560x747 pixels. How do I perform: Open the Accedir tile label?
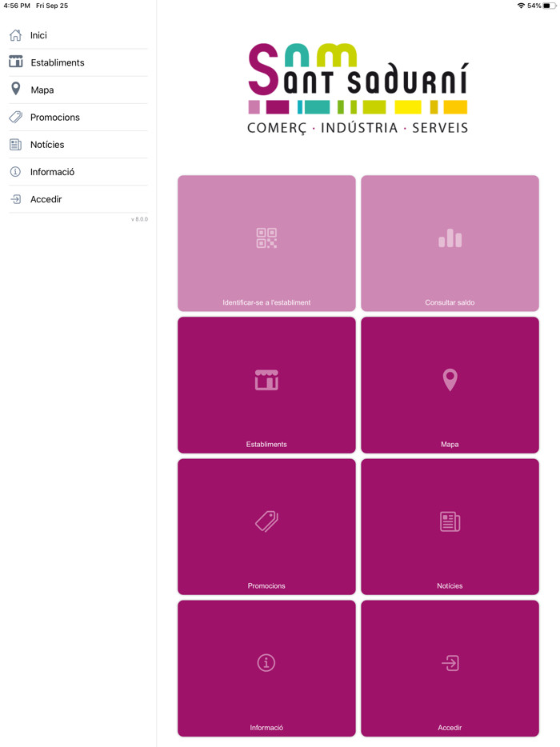click(450, 728)
